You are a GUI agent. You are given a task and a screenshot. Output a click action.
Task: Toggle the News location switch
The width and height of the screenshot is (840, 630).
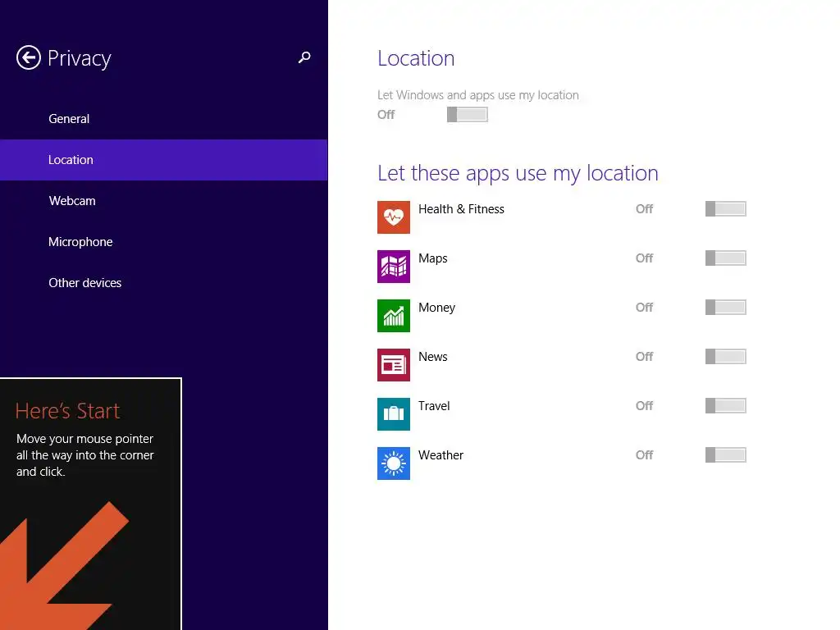pyautogui.click(x=725, y=357)
